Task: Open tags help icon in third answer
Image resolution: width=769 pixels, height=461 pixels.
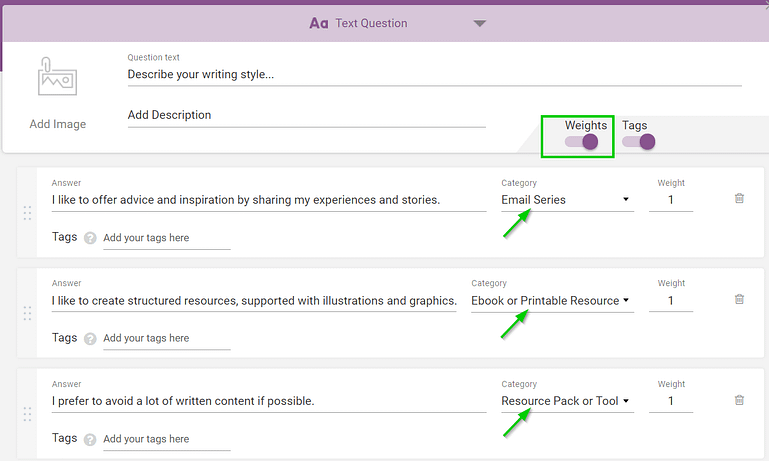Action: (x=90, y=439)
